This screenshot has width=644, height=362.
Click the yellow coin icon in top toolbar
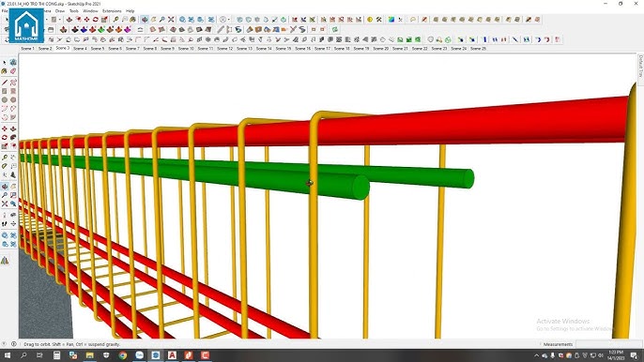(x=370, y=20)
